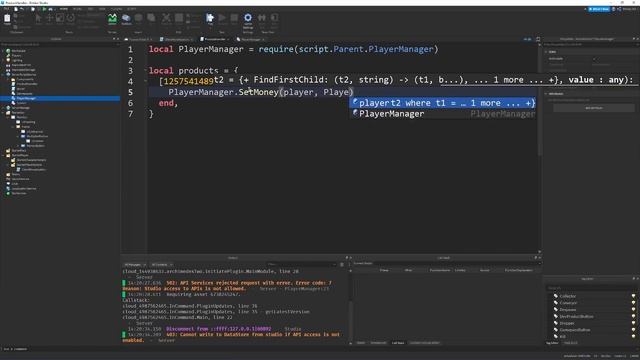
Task: Click the green Play arrow in the quick access bar
Action: click(x=44, y=9)
